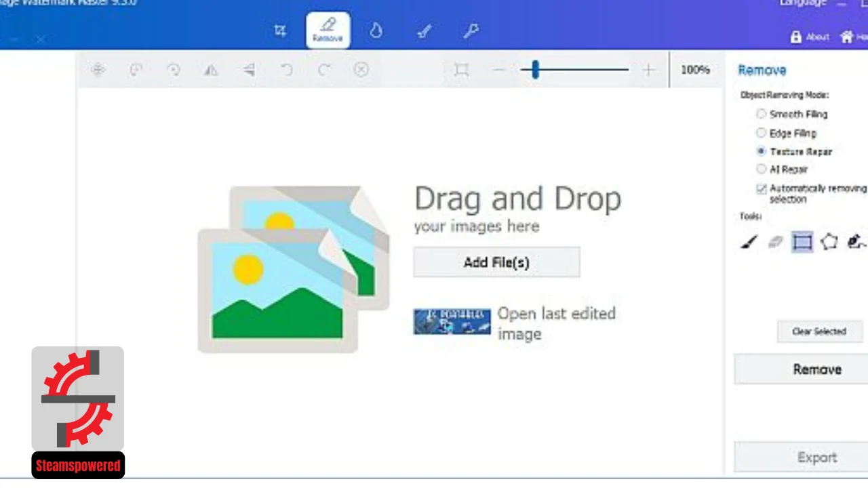Screen dimensions: 868x488
Task: Open the Language menu
Action: point(804,3)
